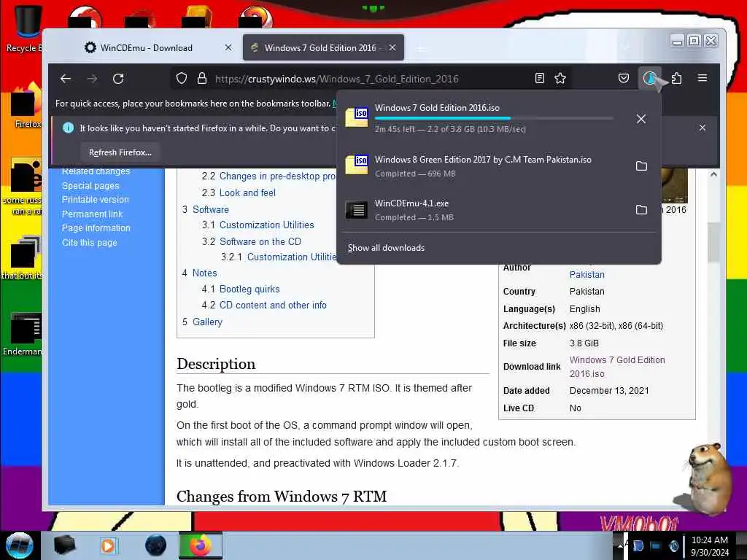Show WinCDEmu-4.1.exe in folder
Viewport: 747px width, 560px height.
[x=641, y=209]
